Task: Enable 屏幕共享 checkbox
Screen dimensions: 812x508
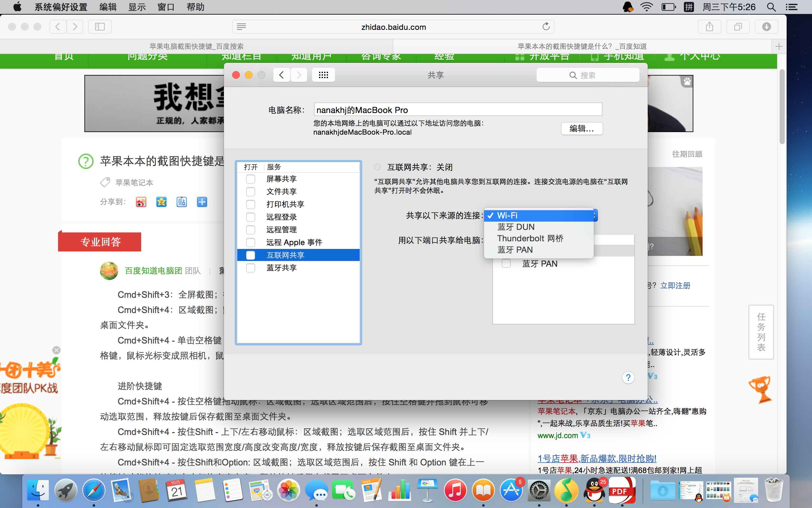Action: 251,179
